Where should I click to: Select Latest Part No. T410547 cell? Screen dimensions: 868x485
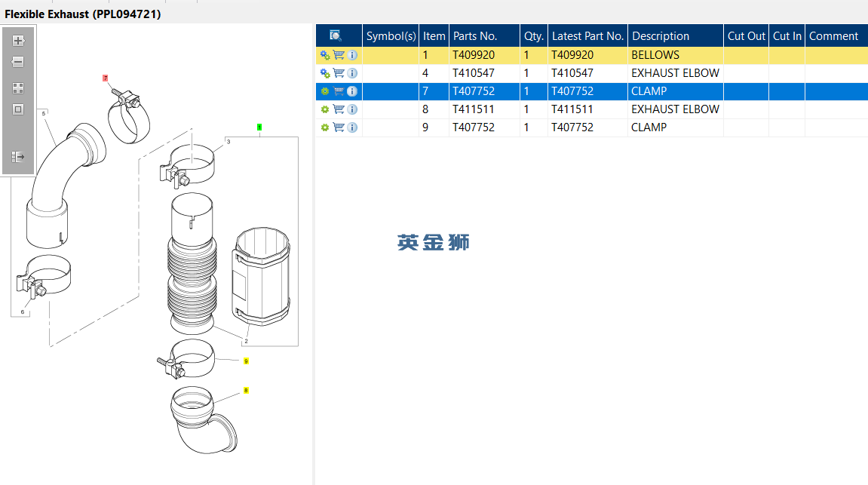[x=587, y=73]
